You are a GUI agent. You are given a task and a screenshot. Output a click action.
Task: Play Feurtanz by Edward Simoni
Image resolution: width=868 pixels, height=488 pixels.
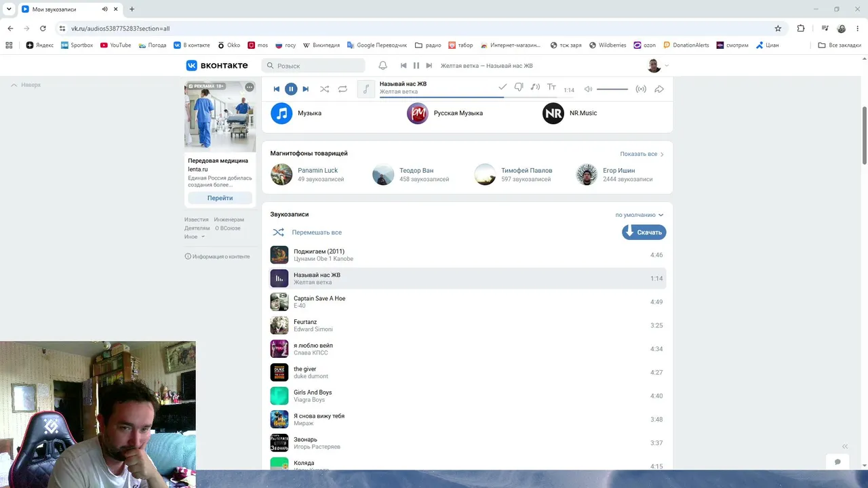pos(468,325)
